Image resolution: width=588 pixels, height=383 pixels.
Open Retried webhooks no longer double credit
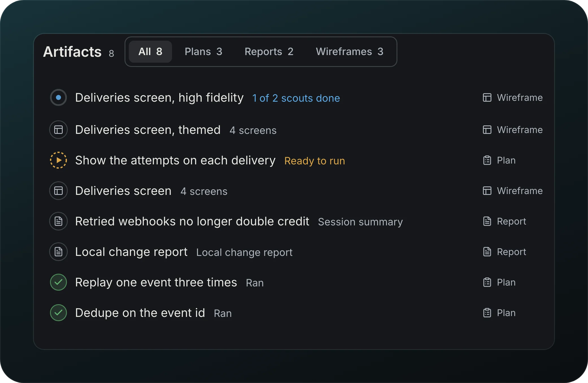point(192,221)
